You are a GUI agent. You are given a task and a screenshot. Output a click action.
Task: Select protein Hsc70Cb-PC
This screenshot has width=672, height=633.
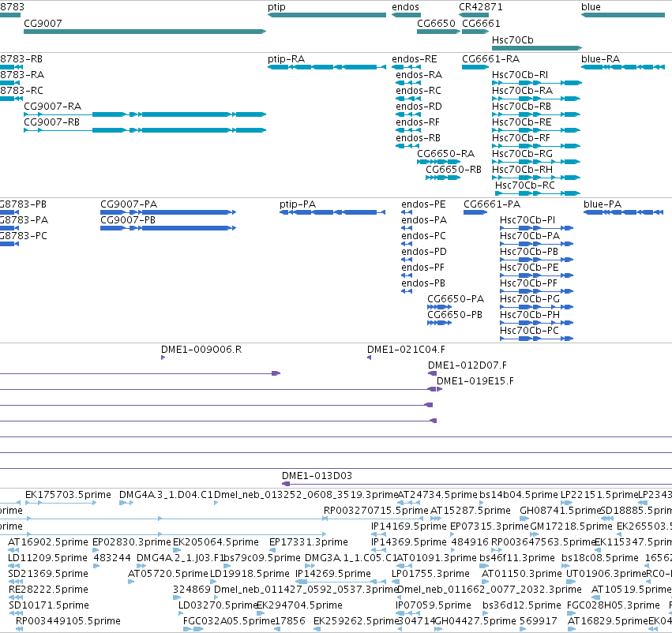point(536,339)
